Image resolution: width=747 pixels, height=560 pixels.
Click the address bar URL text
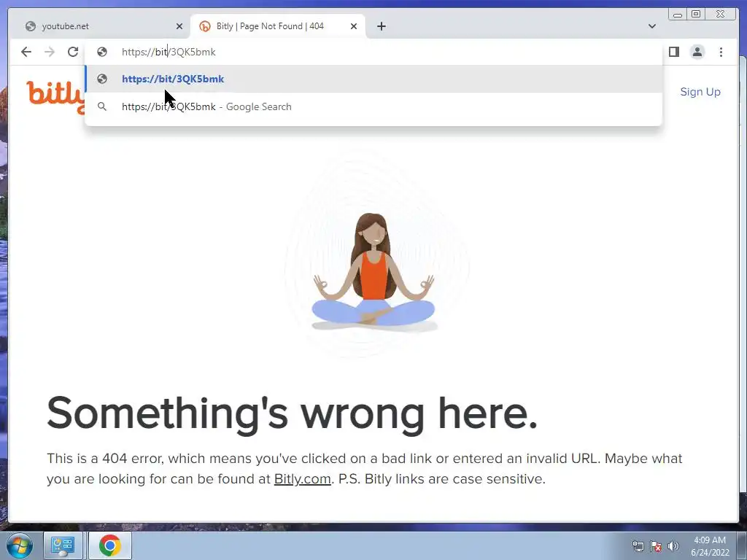coord(169,52)
